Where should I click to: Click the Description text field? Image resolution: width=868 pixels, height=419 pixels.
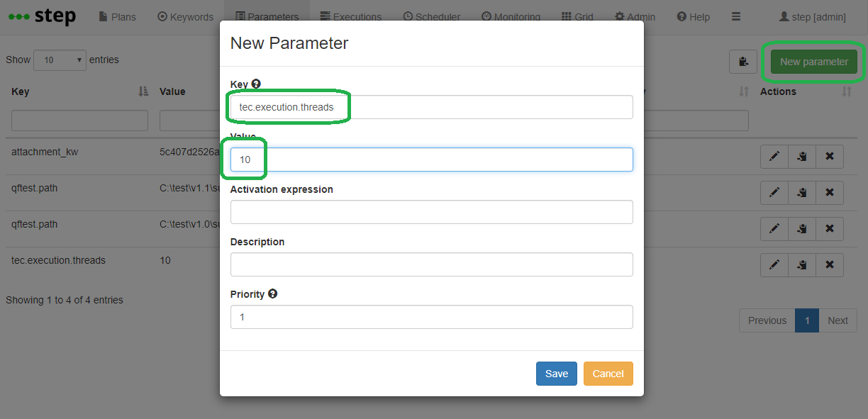[x=432, y=264]
